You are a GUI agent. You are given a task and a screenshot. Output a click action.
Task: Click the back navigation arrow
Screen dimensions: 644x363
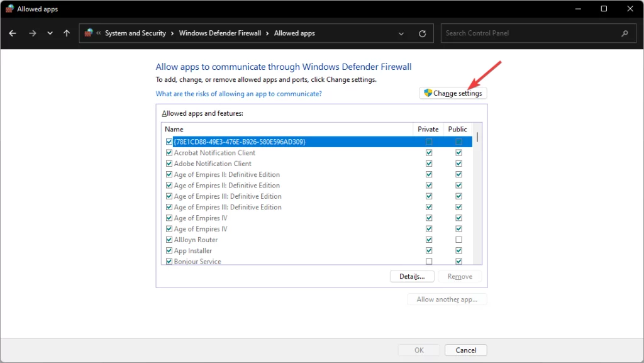pyautogui.click(x=13, y=33)
